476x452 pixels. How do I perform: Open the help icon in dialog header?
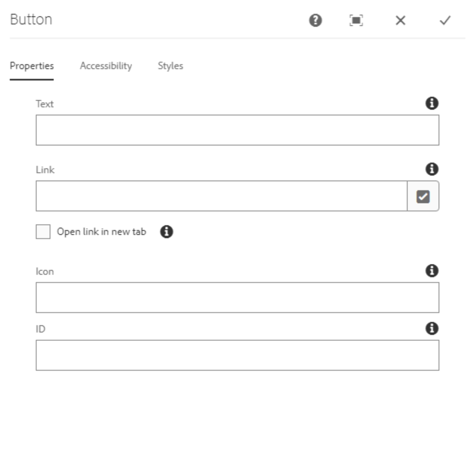click(x=315, y=20)
